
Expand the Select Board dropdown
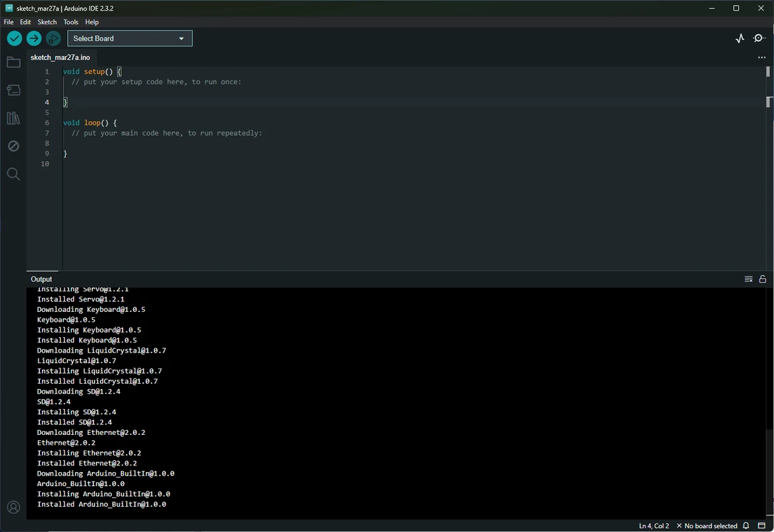[130, 39]
